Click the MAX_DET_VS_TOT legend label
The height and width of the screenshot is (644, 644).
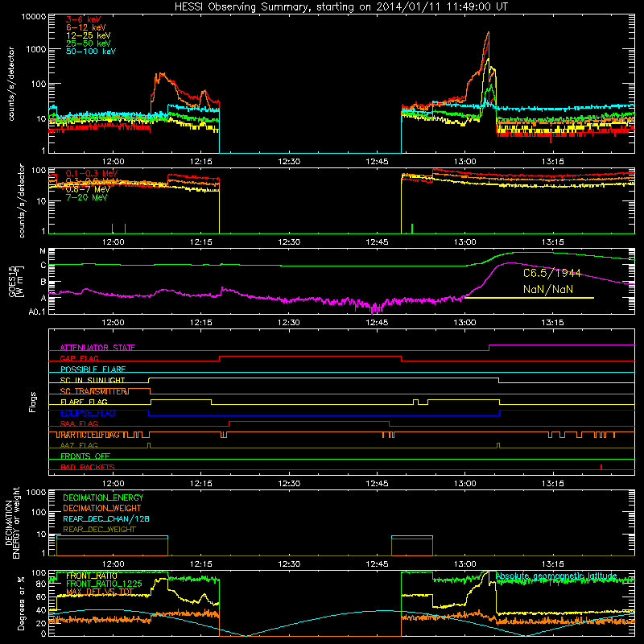pyautogui.click(x=100, y=592)
